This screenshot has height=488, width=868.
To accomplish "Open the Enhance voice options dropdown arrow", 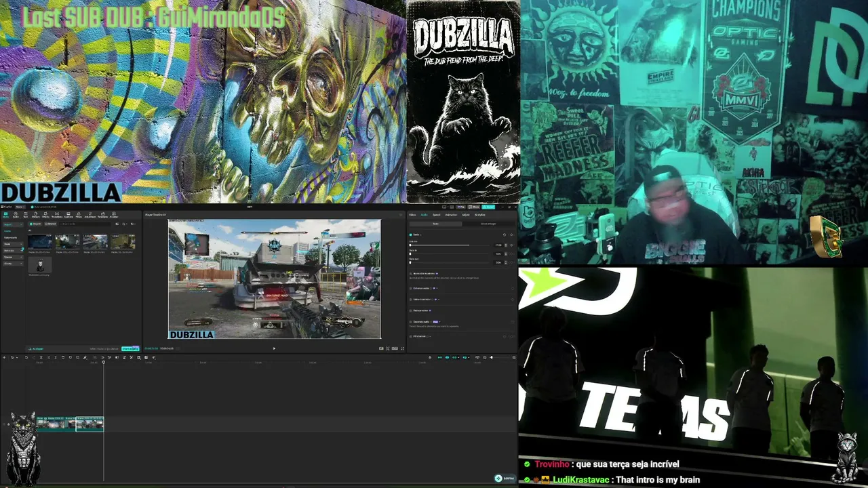I will [436, 288].
